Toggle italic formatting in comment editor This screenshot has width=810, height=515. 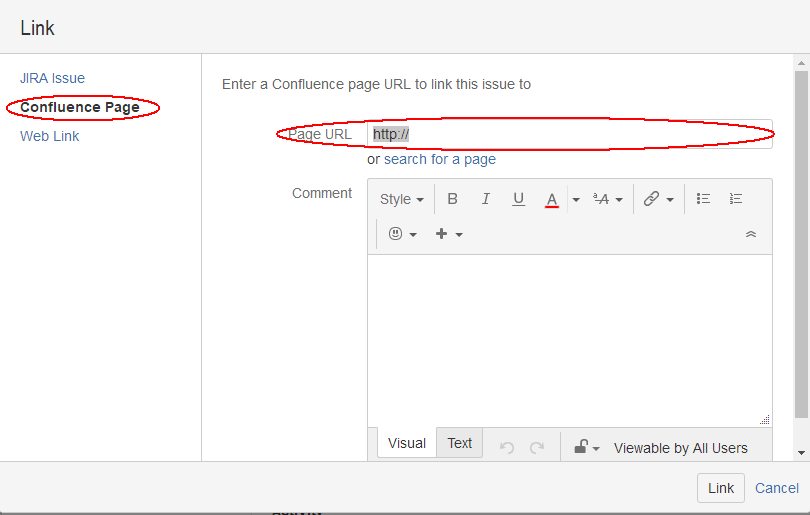tap(485, 199)
